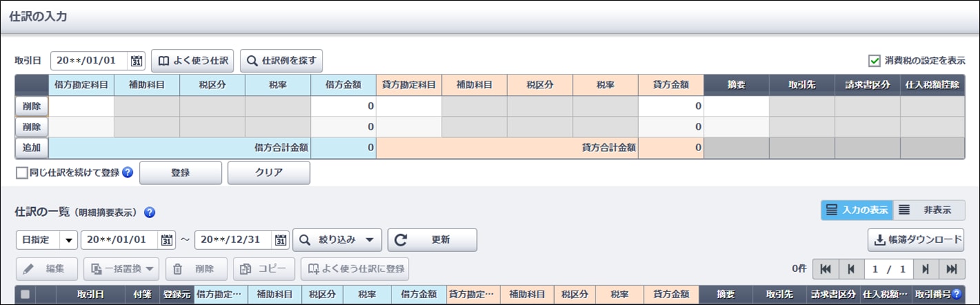Open calendar for list end date

(280, 240)
